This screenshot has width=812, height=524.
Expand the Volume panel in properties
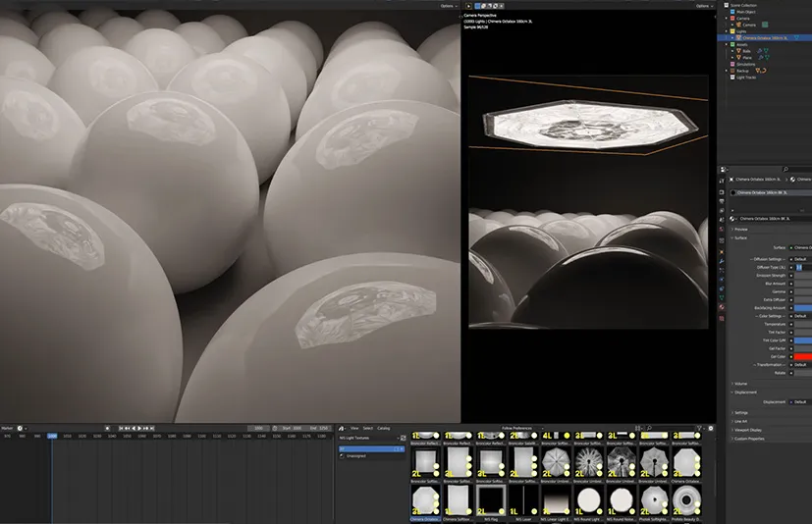coord(740,384)
